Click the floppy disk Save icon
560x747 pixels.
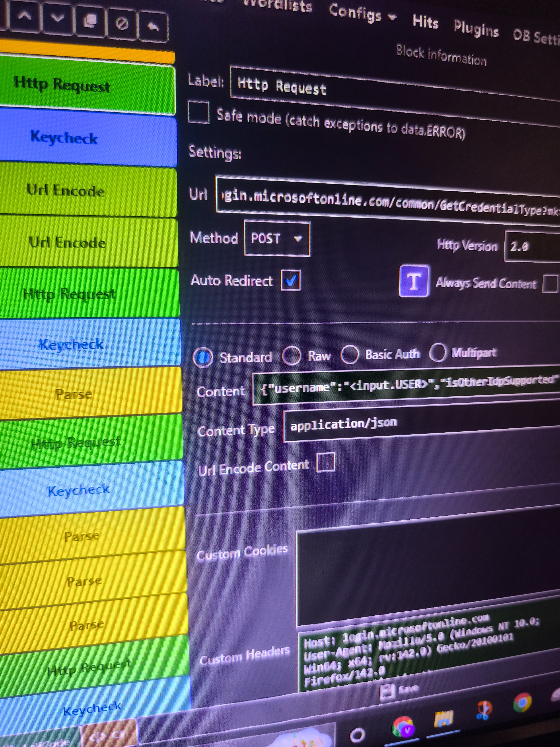pyautogui.click(x=387, y=692)
